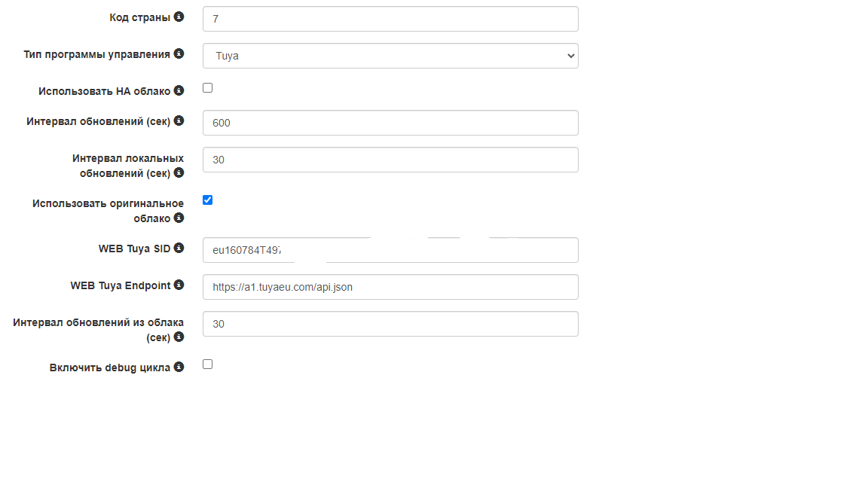Image resolution: width=868 pixels, height=488 pixels.
Task: Click info icon next to WEB Tuya SID
Action: [x=179, y=248]
